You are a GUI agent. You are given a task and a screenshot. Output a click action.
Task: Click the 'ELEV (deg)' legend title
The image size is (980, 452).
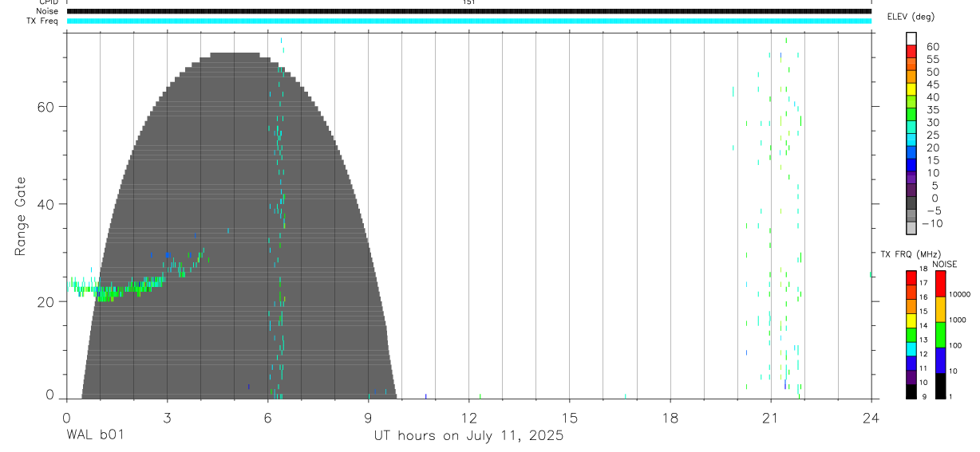911,17
